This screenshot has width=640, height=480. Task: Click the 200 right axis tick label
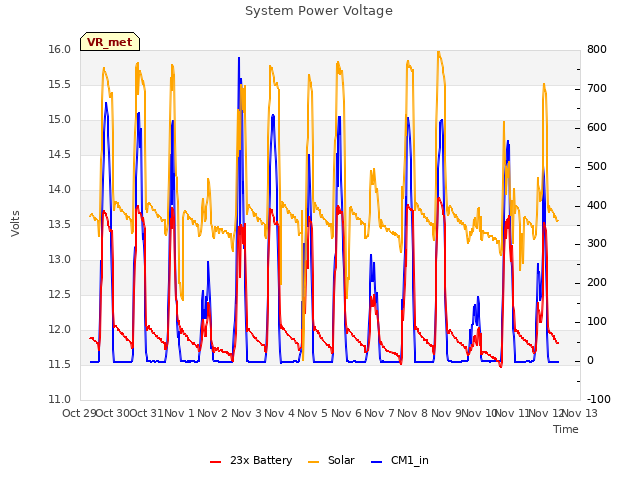coord(597,282)
